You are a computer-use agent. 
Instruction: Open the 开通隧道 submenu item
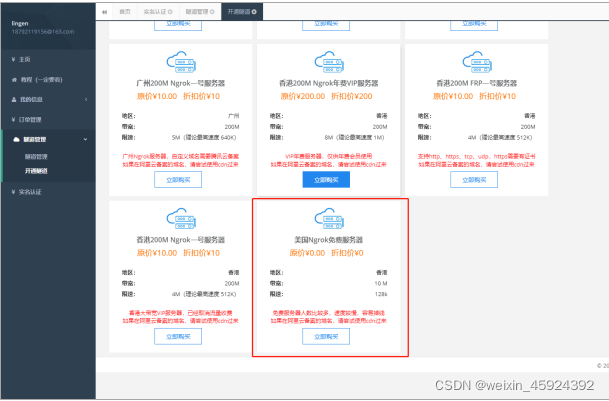click(x=36, y=171)
